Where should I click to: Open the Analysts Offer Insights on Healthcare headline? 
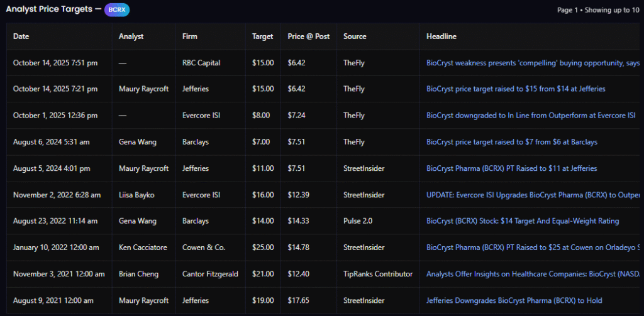pos(532,274)
